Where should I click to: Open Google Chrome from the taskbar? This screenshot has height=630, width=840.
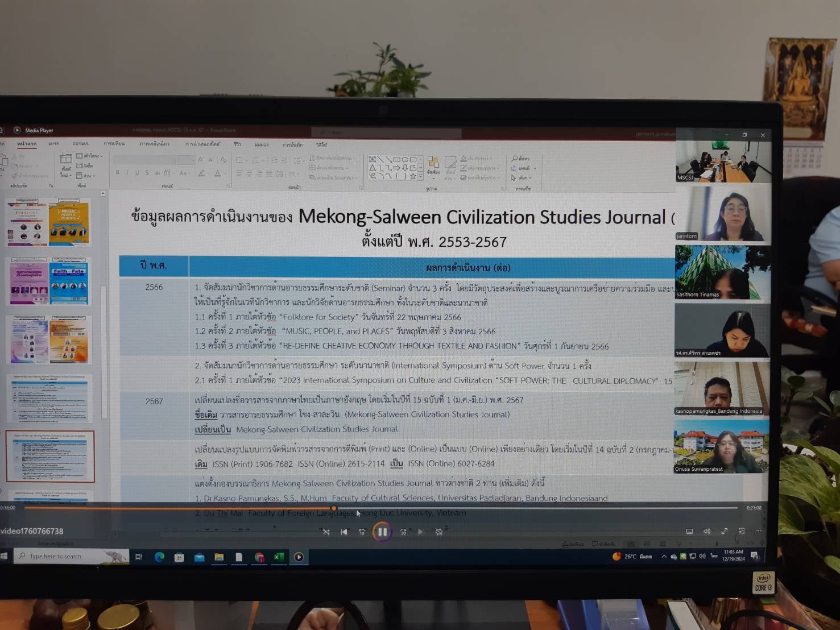click(259, 557)
